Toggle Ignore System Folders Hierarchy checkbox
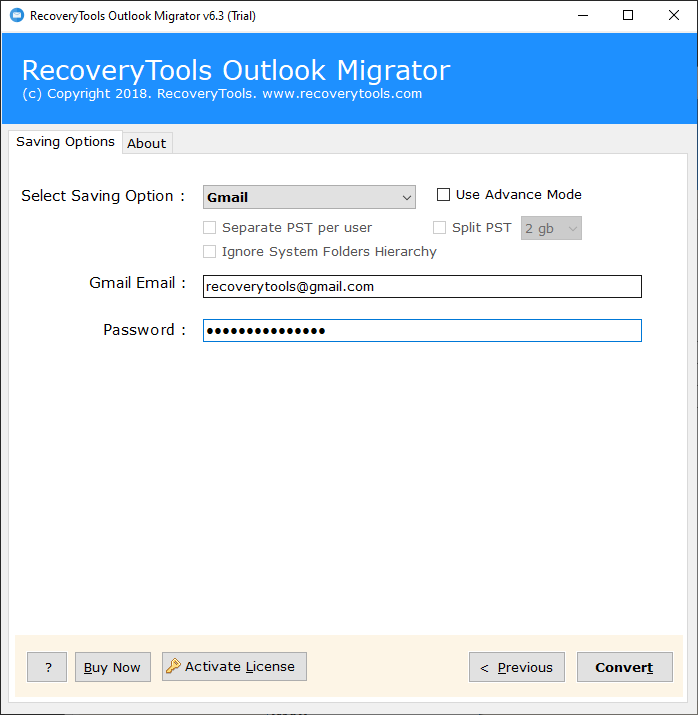This screenshot has width=698, height=715. coord(209,252)
